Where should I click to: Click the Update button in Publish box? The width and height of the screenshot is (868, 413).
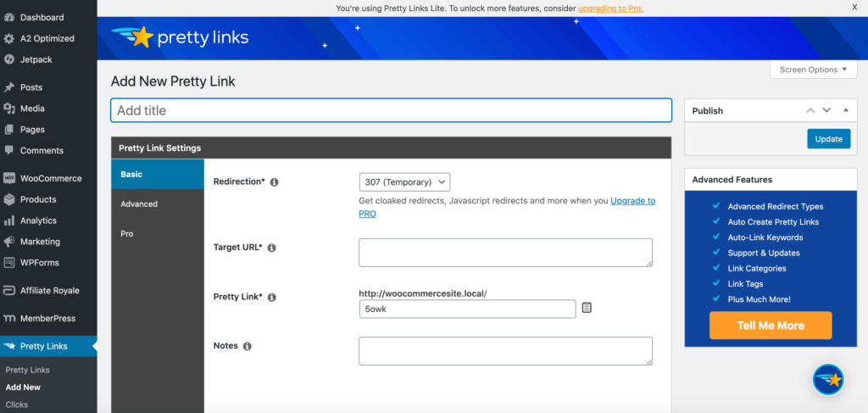coord(829,139)
